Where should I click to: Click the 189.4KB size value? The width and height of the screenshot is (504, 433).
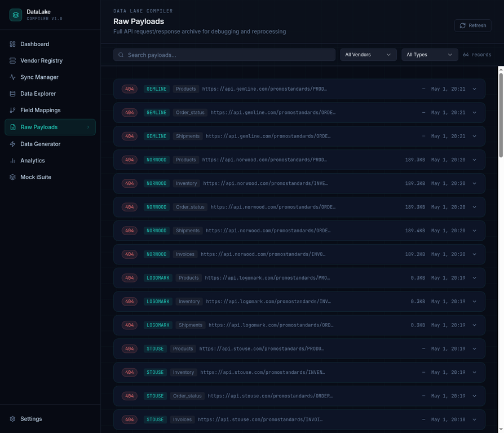click(x=415, y=231)
